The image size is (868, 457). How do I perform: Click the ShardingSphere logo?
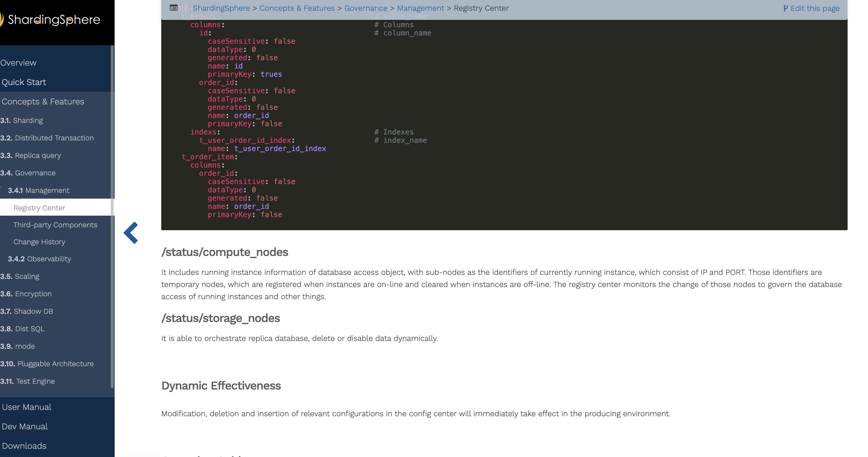[51, 19]
